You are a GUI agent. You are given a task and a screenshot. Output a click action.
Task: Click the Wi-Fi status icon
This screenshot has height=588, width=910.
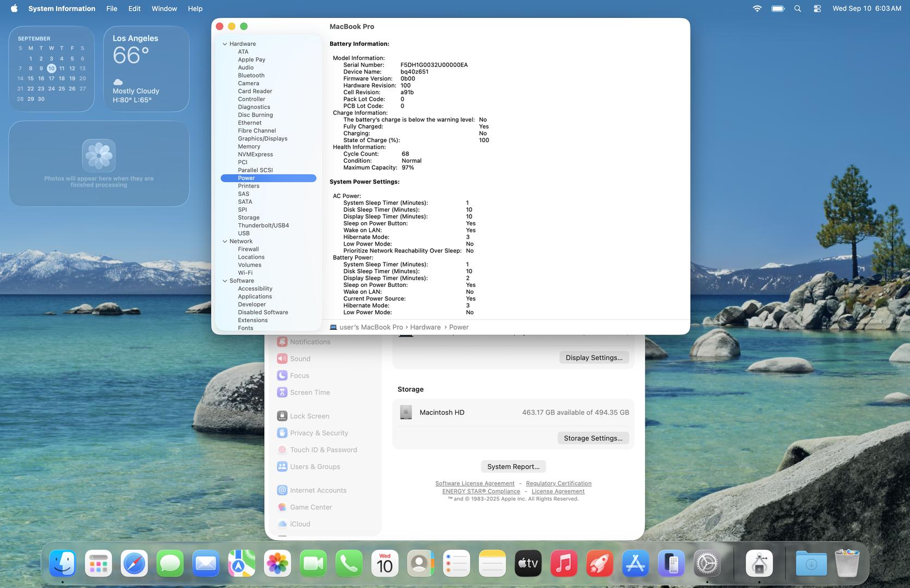click(x=757, y=8)
